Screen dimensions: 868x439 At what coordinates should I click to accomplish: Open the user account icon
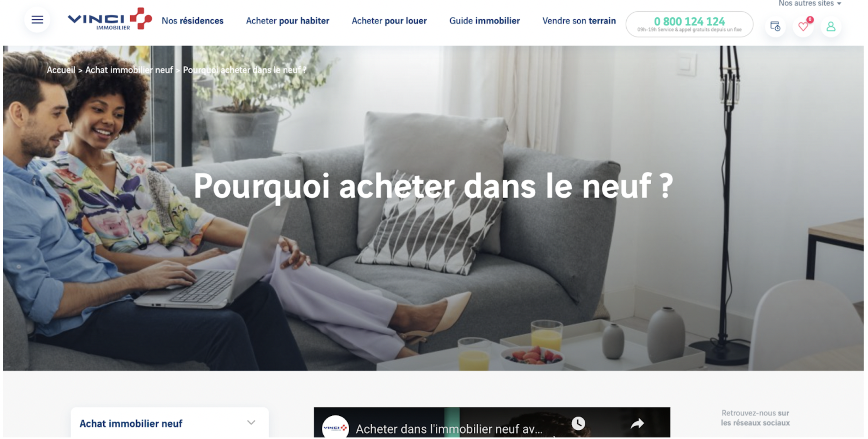click(831, 26)
